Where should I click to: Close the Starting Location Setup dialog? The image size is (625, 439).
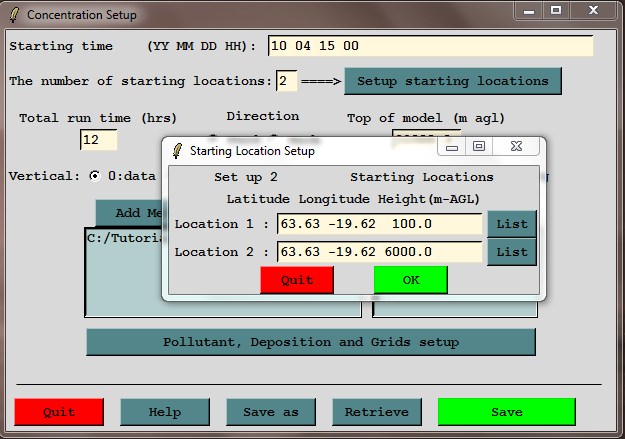518,147
